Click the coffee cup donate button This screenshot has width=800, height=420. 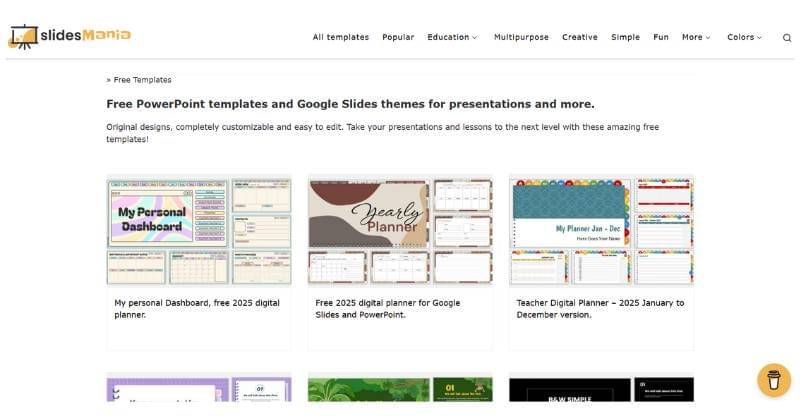coord(773,380)
